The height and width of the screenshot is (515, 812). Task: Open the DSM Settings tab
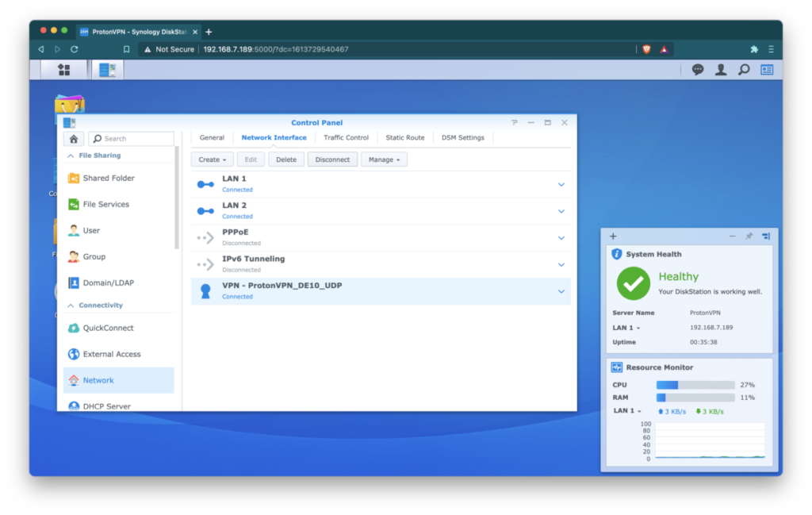point(463,138)
